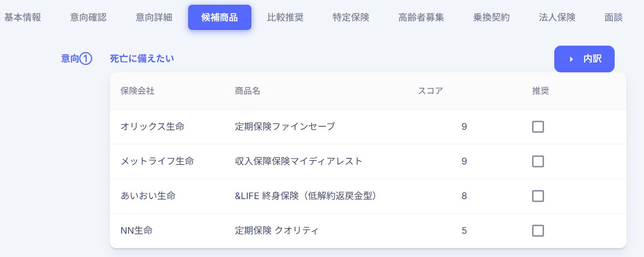Switch to the 基本情報 tab
The image size is (644, 257).
pos(23,17)
